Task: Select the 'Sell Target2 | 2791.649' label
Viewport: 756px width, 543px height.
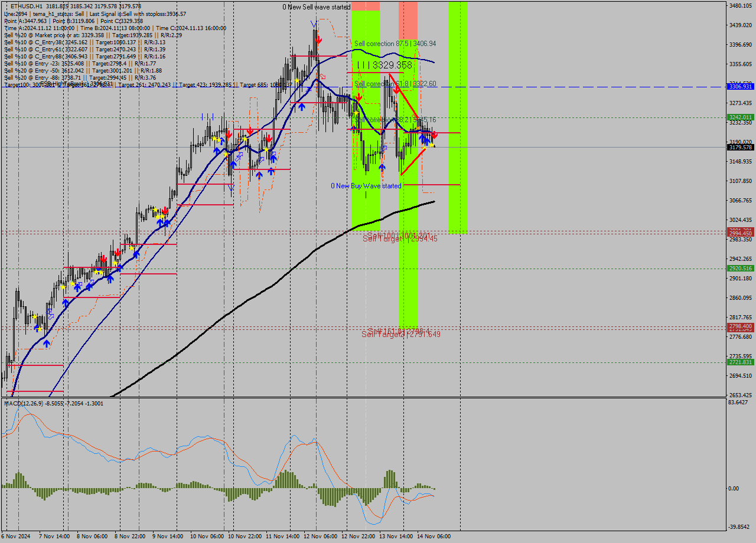Action: (x=401, y=335)
